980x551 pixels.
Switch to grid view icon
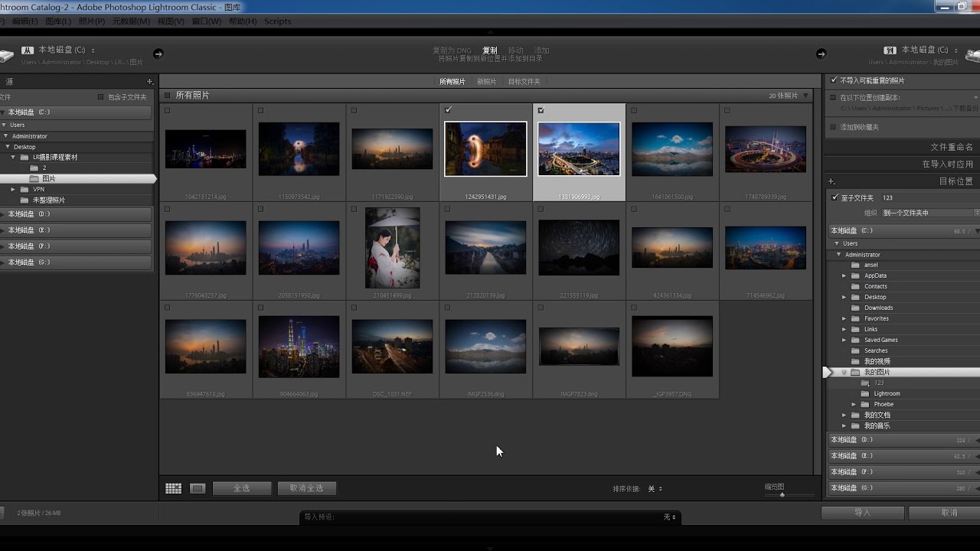coord(174,488)
